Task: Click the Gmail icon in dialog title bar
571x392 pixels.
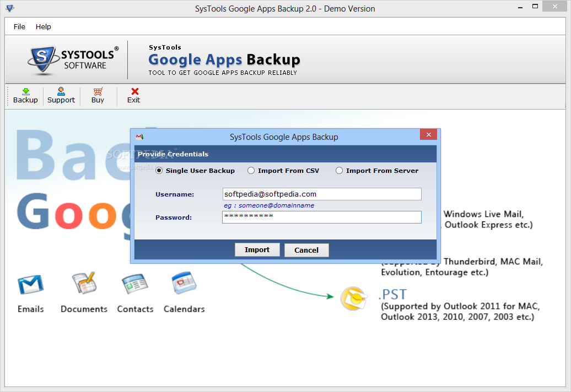Action: 140,137
